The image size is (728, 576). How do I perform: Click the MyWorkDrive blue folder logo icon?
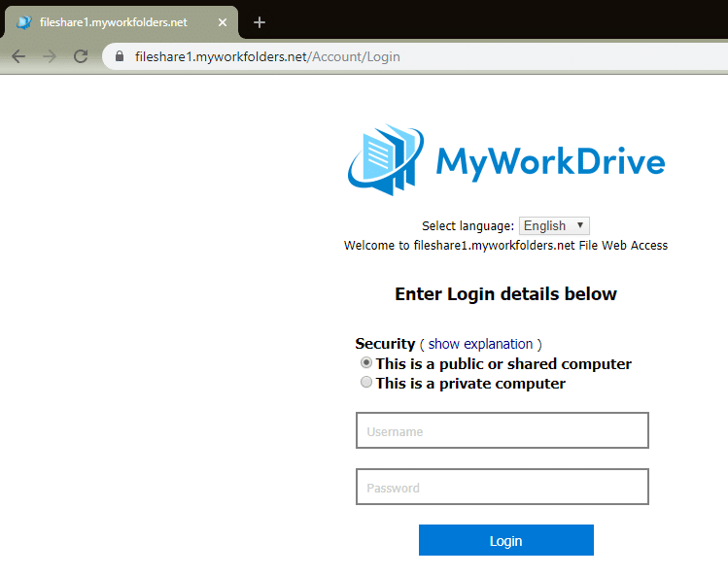click(x=386, y=160)
